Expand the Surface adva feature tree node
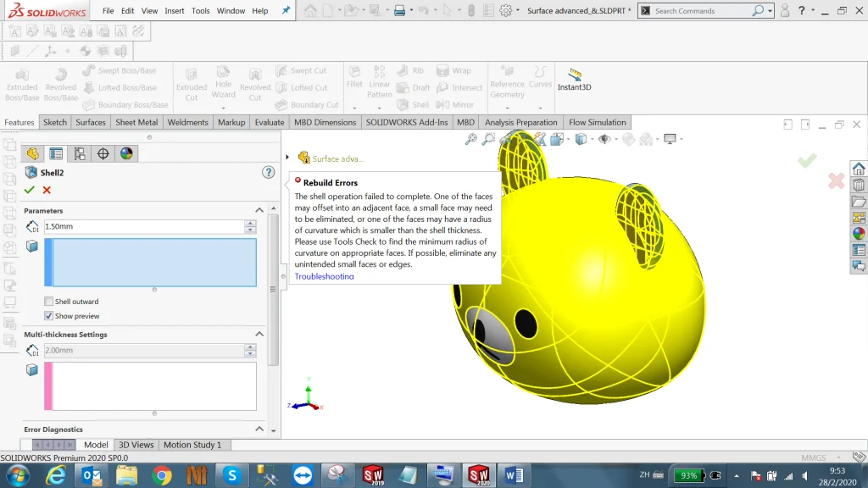 [287, 157]
